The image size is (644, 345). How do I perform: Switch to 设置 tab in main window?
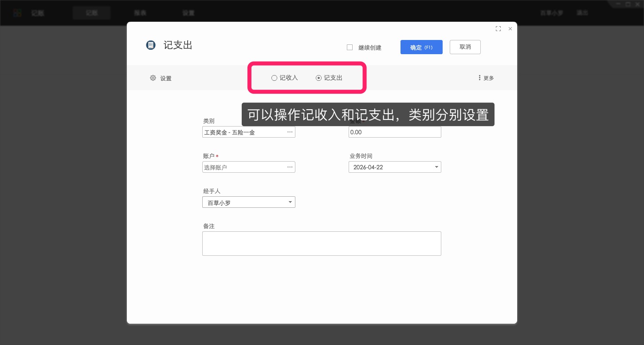(188, 13)
